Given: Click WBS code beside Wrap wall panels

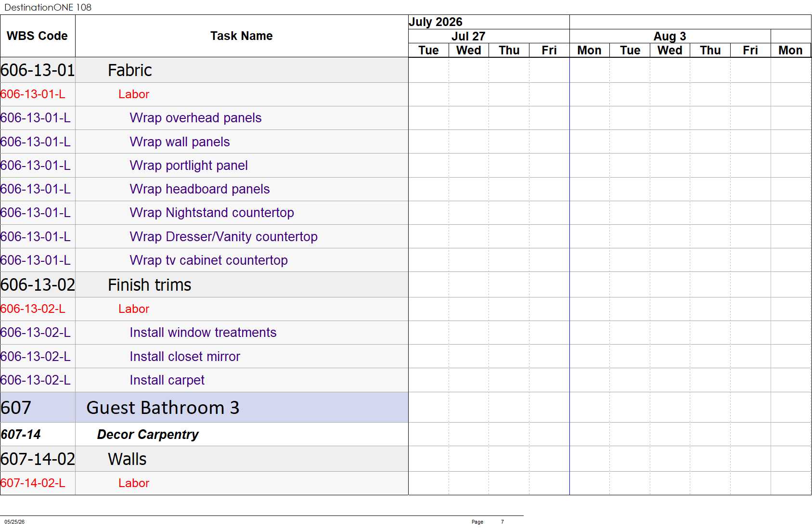Looking at the screenshot, I should (x=36, y=142).
